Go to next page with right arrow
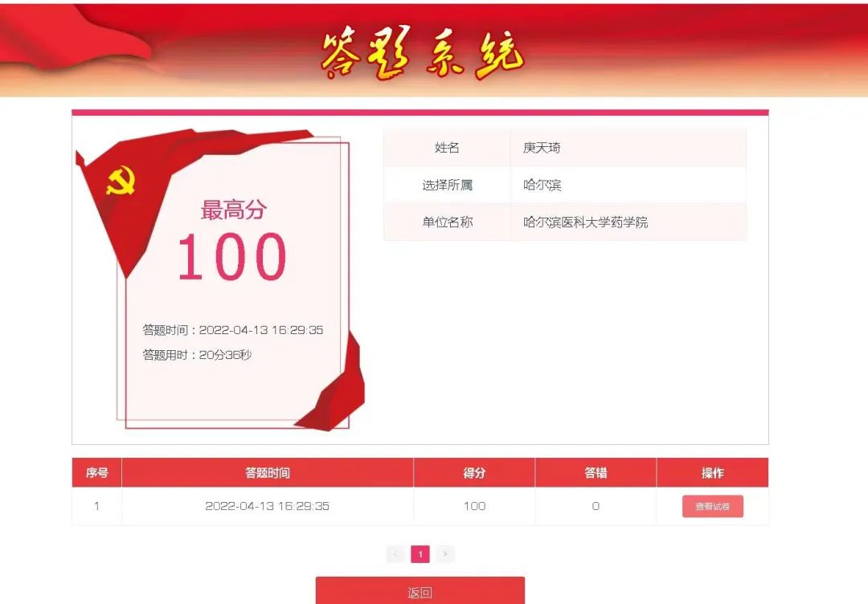The height and width of the screenshot is (604, 868). [x=445, y=554]
